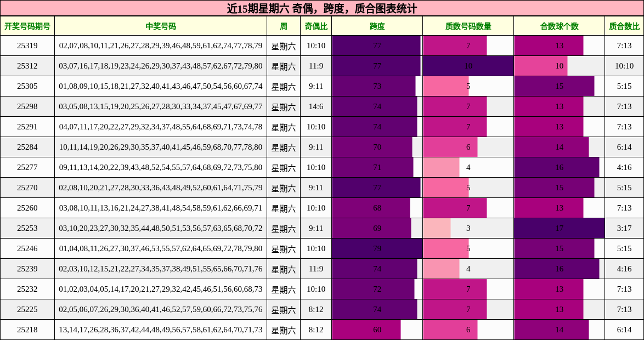Screen dimensions: 644x340
Task: Select the 中奖号码 column header
Action: 162,26
